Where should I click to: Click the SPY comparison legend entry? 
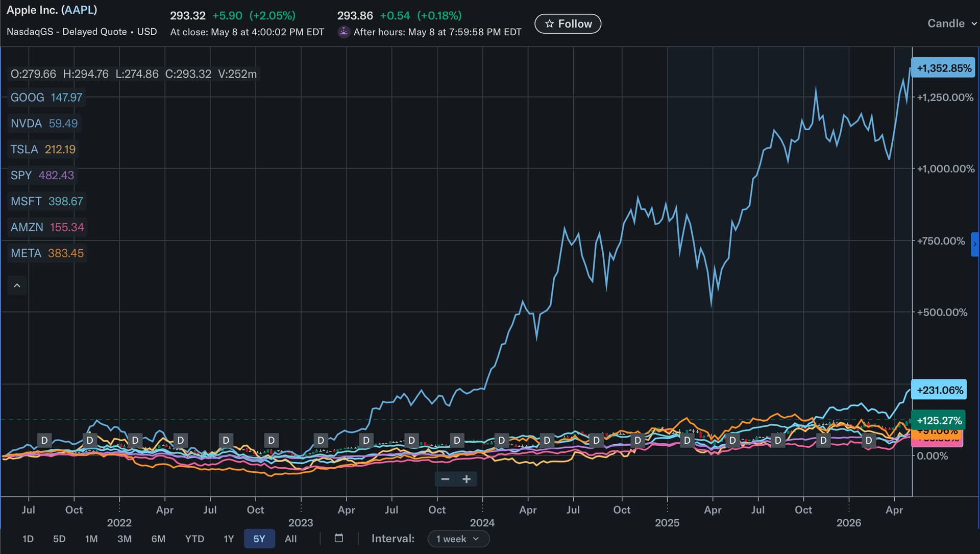pos(42,176)
